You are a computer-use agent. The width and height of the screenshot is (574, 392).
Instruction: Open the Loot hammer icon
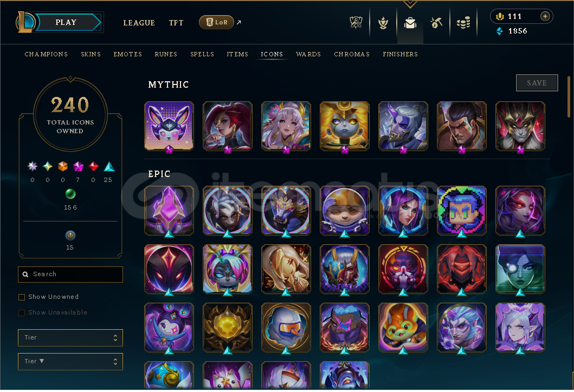click(436, 23)
